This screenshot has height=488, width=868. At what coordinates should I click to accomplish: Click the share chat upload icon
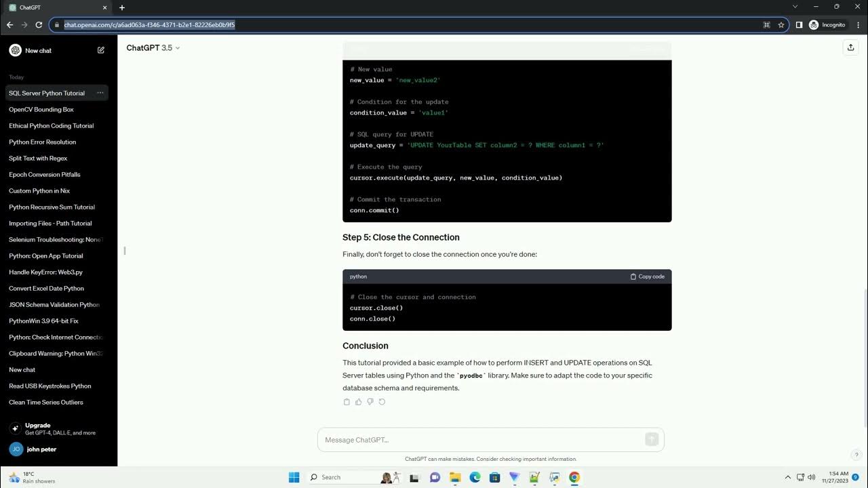(x=850, y=47)
